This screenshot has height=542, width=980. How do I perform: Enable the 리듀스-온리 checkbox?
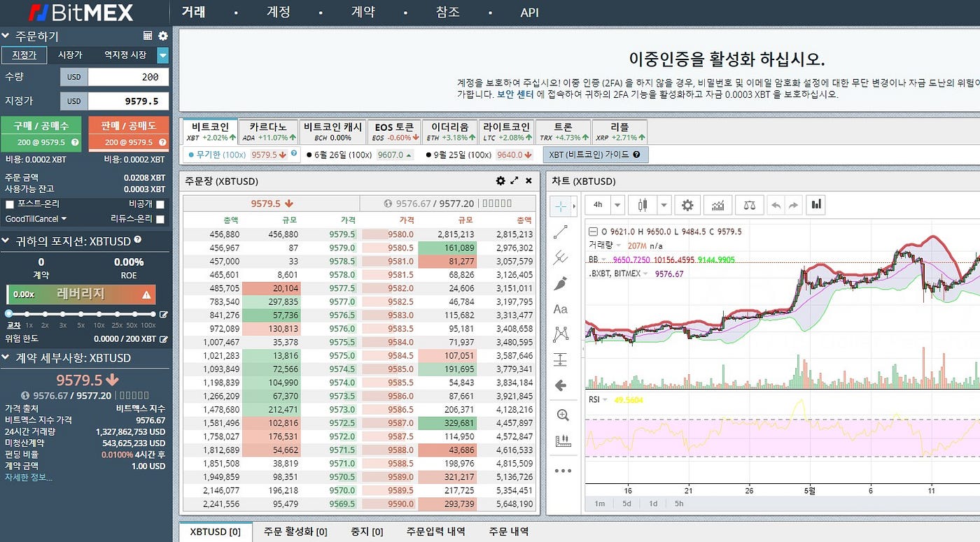(160, 219)
